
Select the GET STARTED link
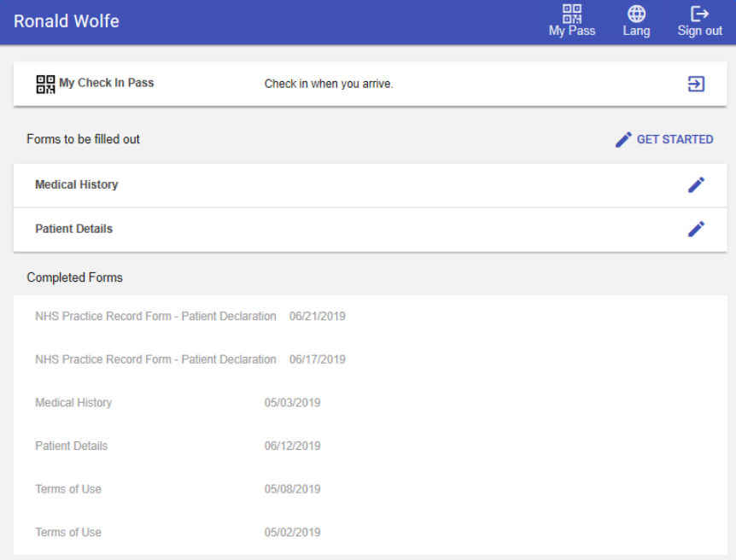pyautogui.click(x=674, y=139)
